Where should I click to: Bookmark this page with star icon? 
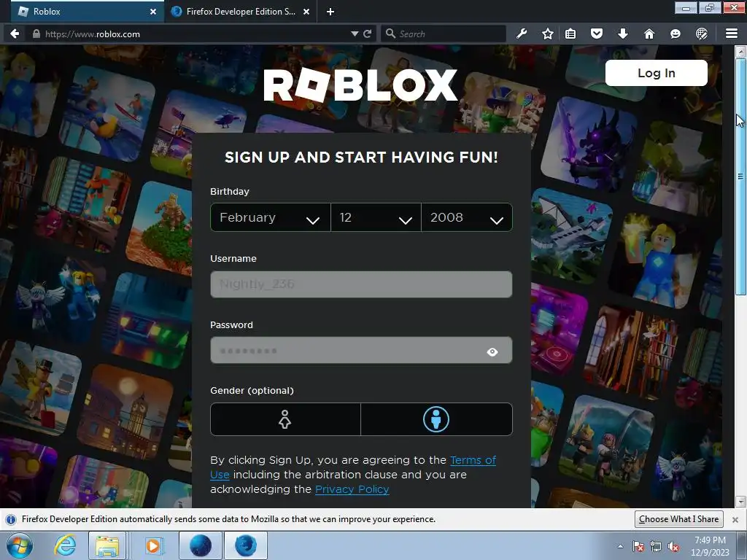(x=547, y=34)
